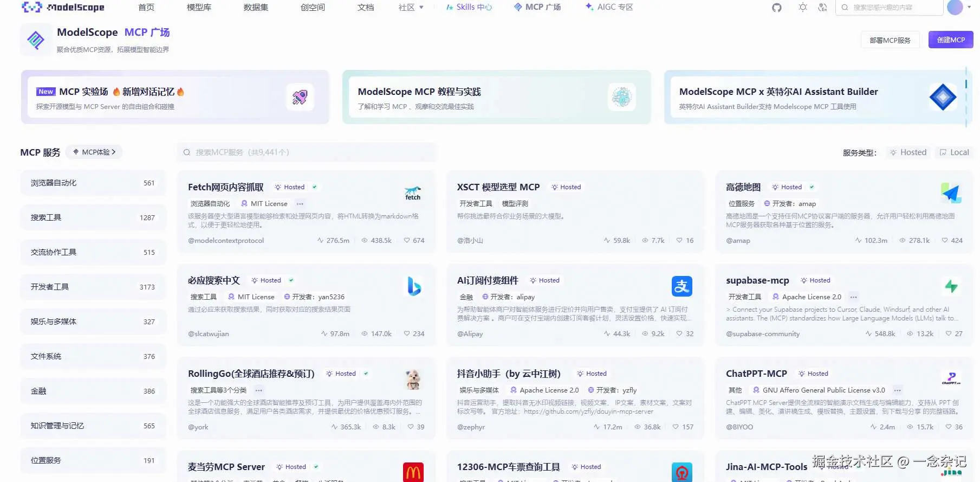
Task: Click the like heart on 高德地图 card
Action: tap(945, 240)
